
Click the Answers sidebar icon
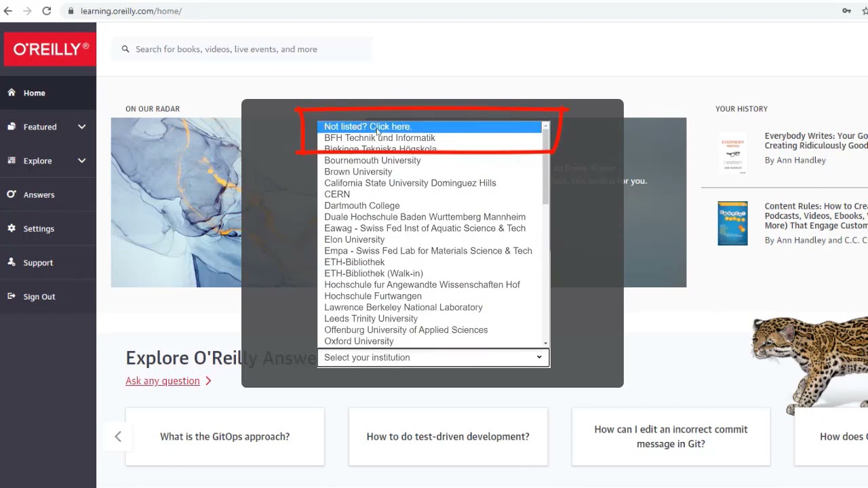coord(12,194)
